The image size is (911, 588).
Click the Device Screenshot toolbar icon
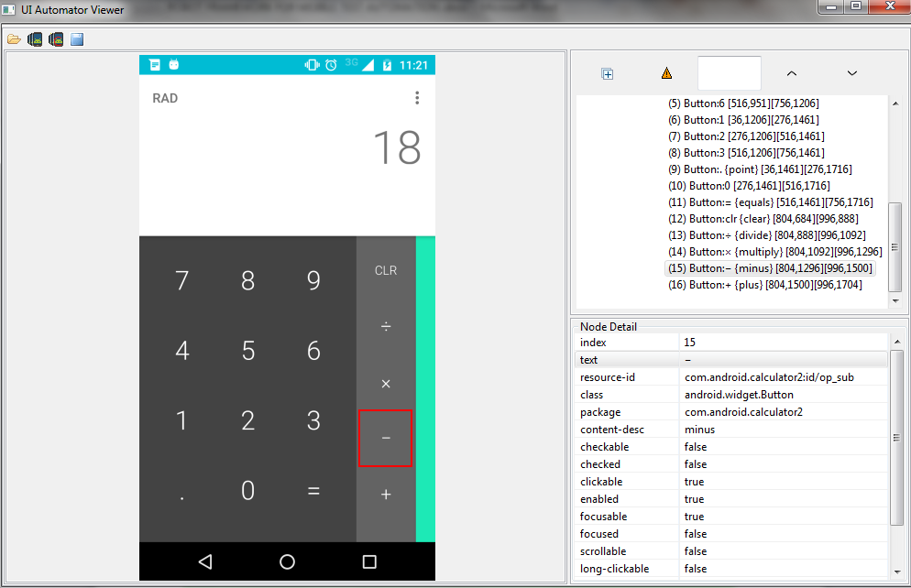[35, 39]
